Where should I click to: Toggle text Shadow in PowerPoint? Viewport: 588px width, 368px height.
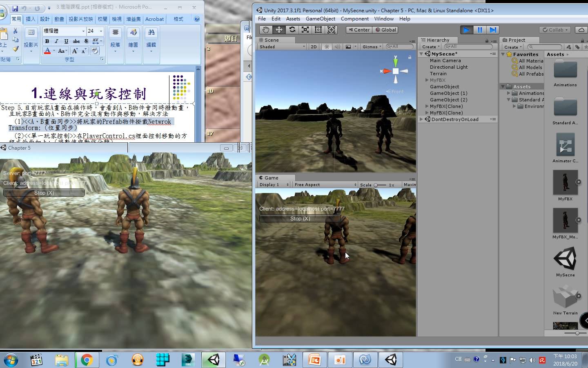(86, 41)
